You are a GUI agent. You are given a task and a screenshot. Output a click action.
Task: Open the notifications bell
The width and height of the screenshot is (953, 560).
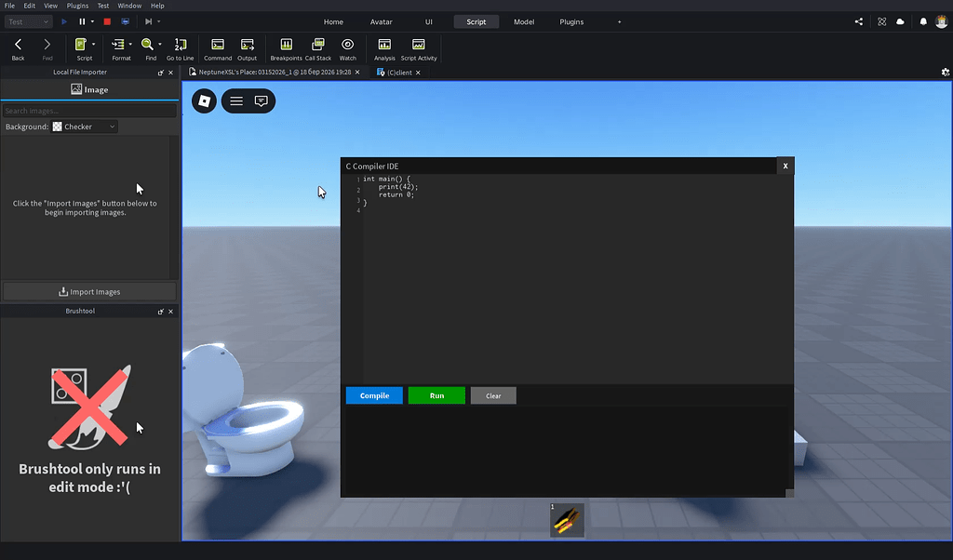tap(923, 22)
